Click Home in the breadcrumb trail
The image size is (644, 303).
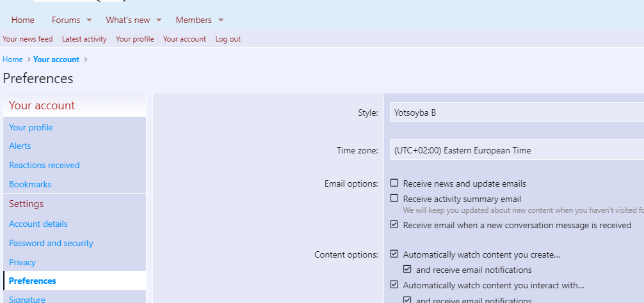[x=13, y=59]
